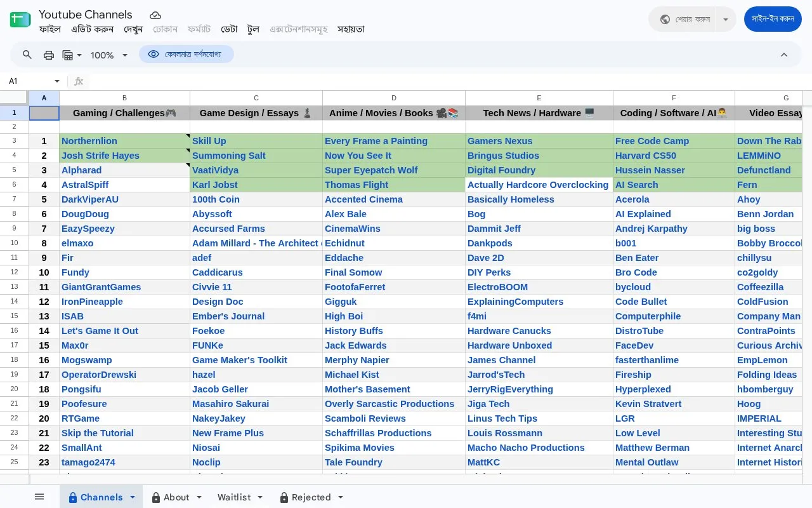Viewport: 812px width, 508px height.
Task: Select the Gaming / Challenges header cell
Action: tap(124, 113)
